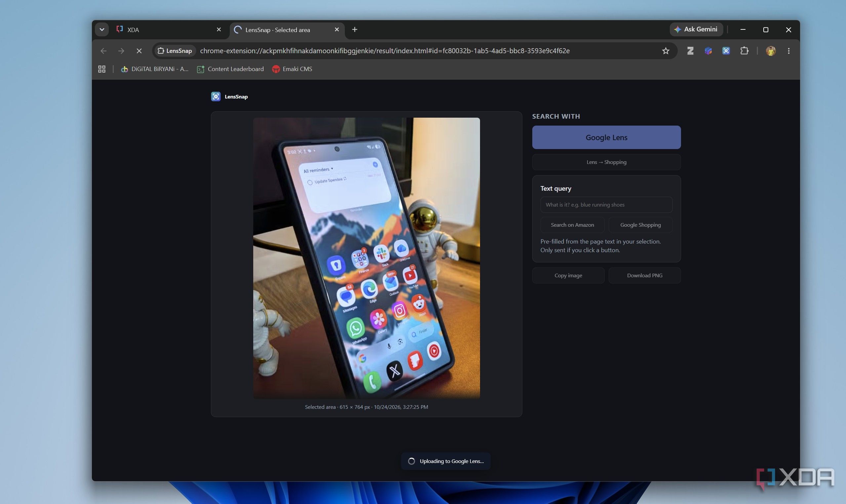This screenshot has height=504, width=846.
Task: Open the Emaki CMS bookmark
Action: (292, 69)
